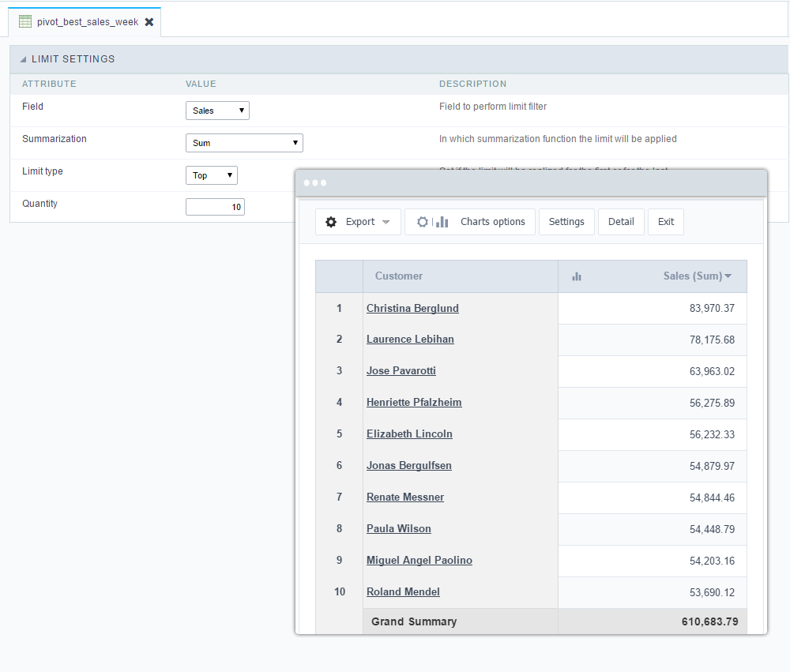This screenshot has width=790, height=672.
Task: Open the Summarization dropdown showing Sum
Action: (x=244, y=143)
